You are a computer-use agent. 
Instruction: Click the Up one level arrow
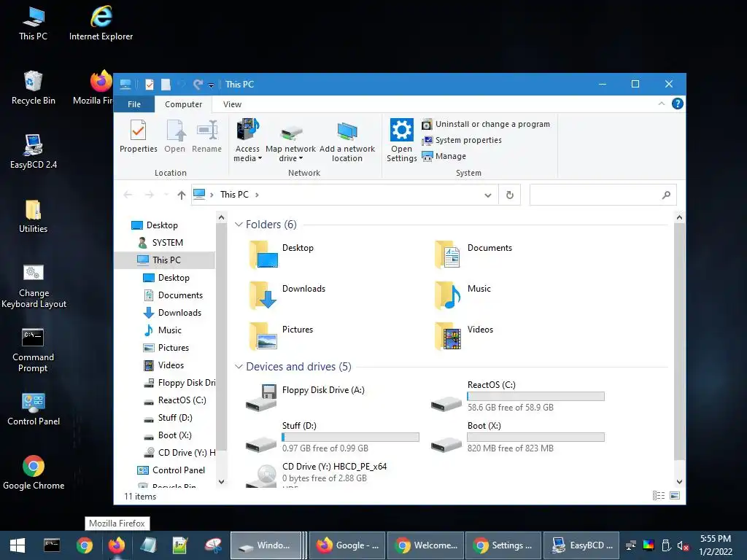click(x=181, y=195)
